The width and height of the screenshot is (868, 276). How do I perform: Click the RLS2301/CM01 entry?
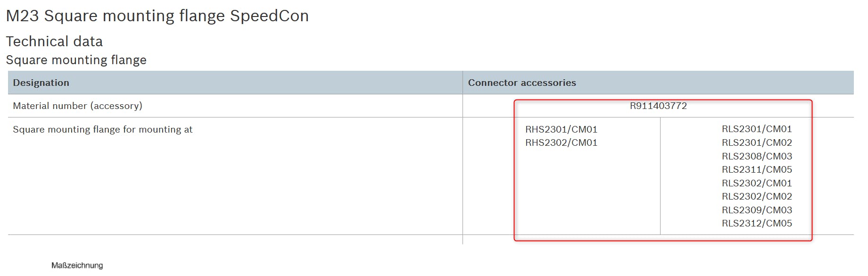click(757, 129)
